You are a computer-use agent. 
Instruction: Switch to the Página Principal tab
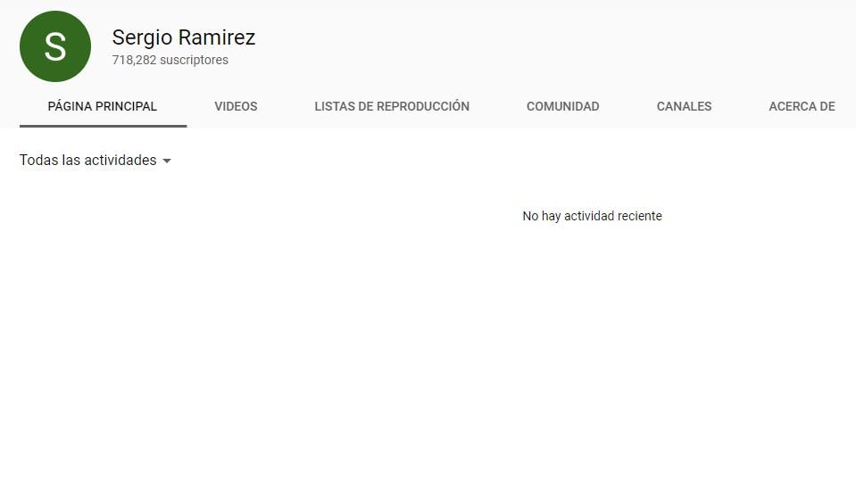(102, 106)
